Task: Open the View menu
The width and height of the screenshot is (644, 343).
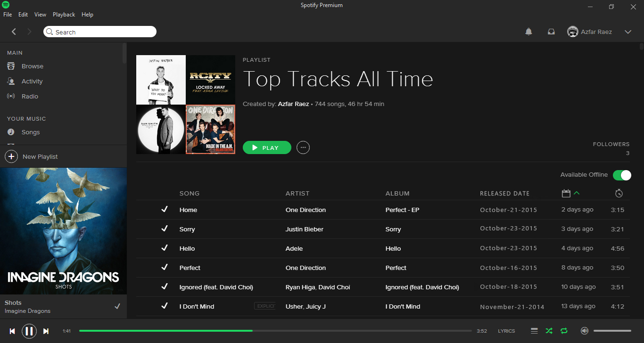Action: [x=40, y=15]
